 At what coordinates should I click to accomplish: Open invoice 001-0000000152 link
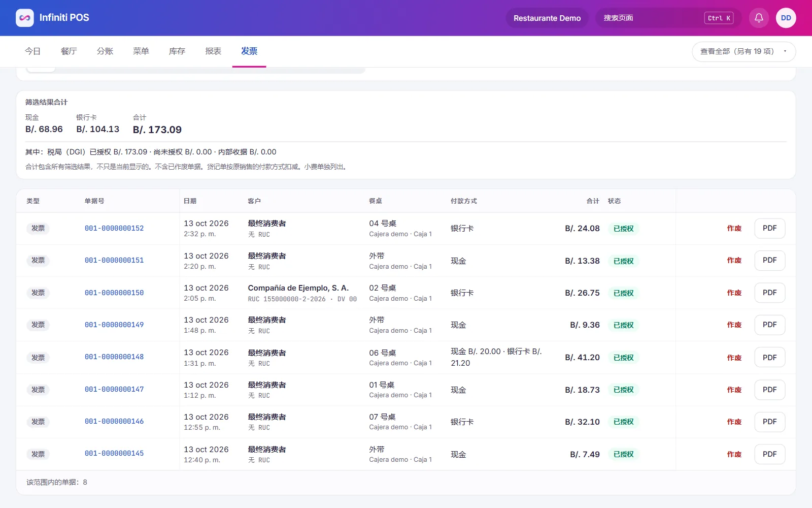click(x=114, y=228)
